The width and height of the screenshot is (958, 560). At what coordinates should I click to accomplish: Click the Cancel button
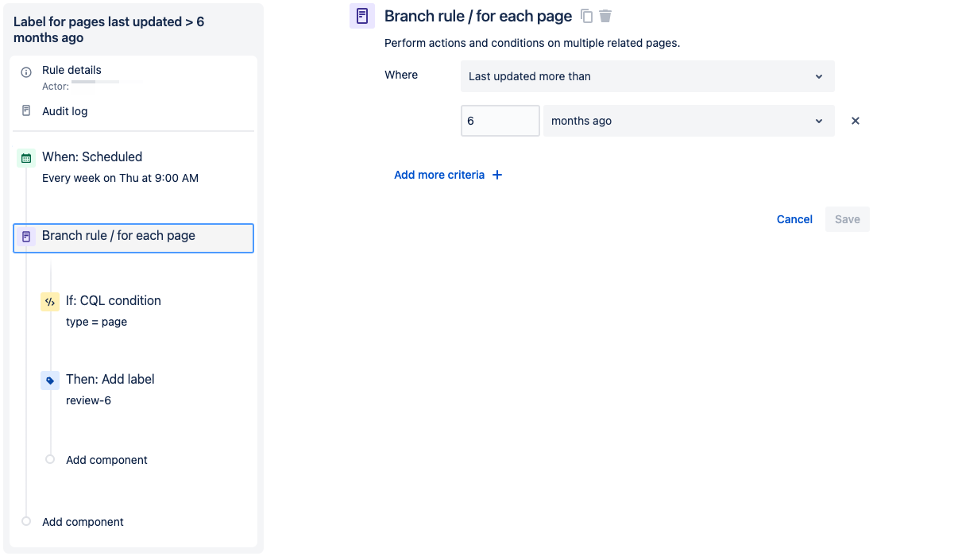click(794, 219)
